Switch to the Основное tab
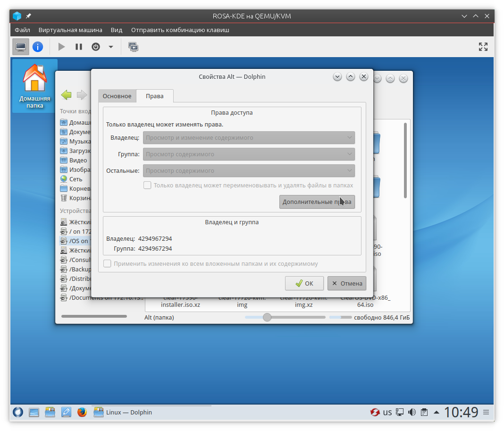 point(117,96)
